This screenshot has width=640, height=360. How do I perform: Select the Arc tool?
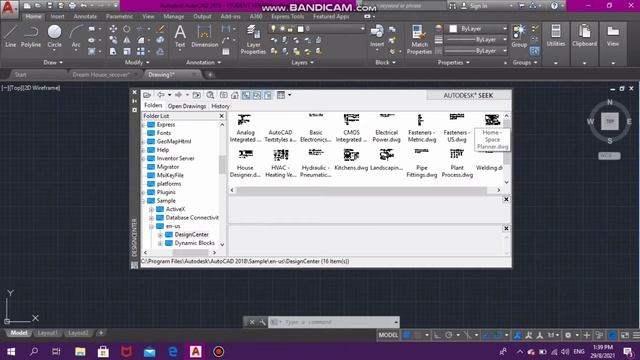(x=76, y=36)
